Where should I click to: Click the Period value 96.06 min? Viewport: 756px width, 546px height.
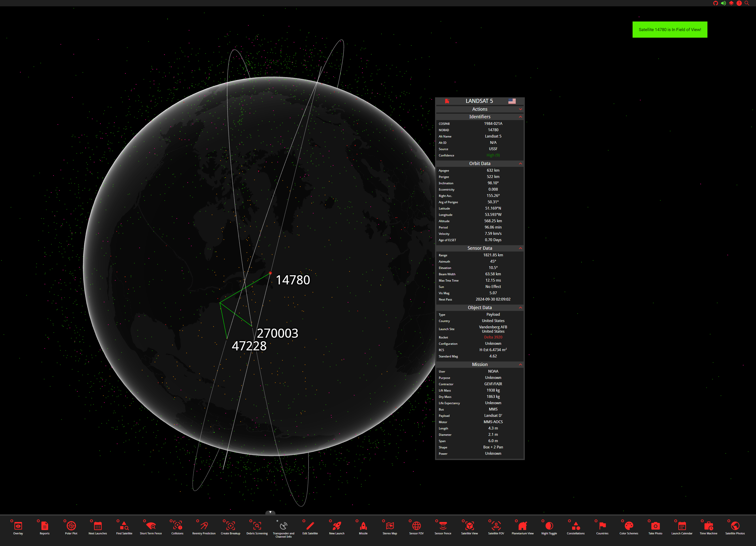point(493,227)
